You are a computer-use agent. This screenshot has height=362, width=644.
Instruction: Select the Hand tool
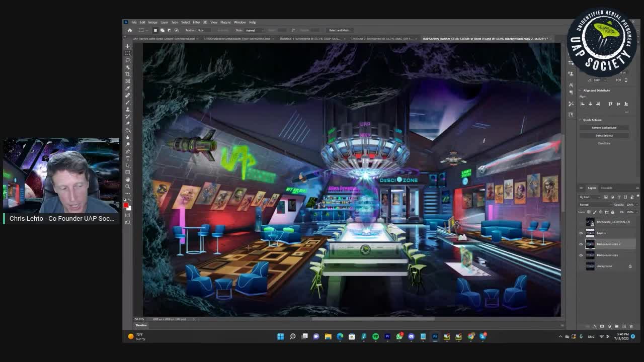127,179
